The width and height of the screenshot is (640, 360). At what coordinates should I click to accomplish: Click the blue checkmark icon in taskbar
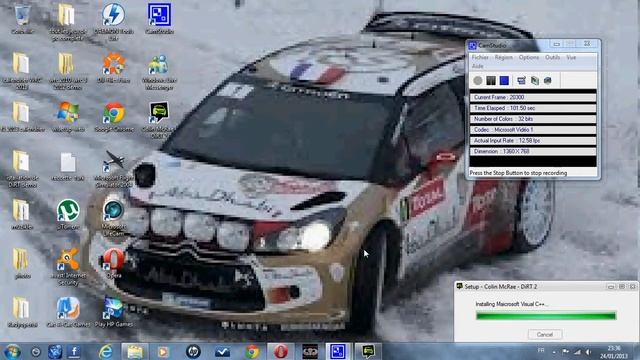(x=222, y=351)
